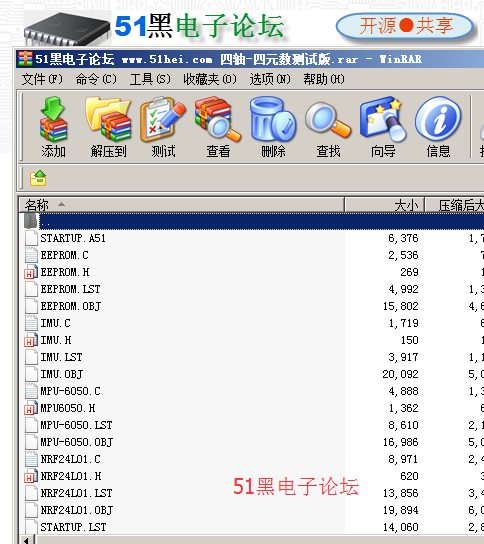Click the size value 15,802

coord(400,306)
